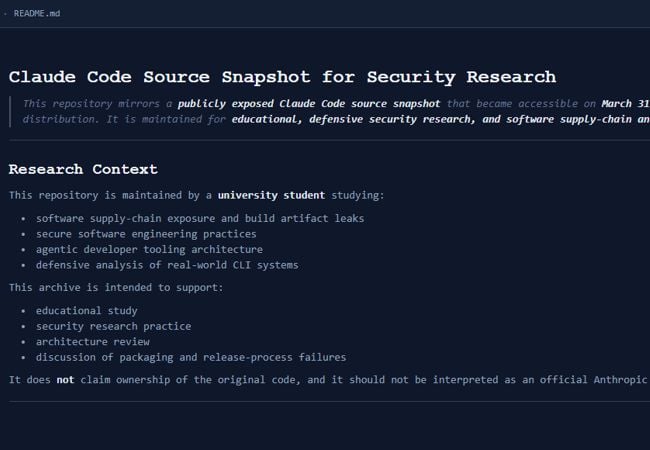Click "defensive analysis of real-world CLI systems"
The height and width of the screenshot is (450, 650).
click(x=167, y=265)
